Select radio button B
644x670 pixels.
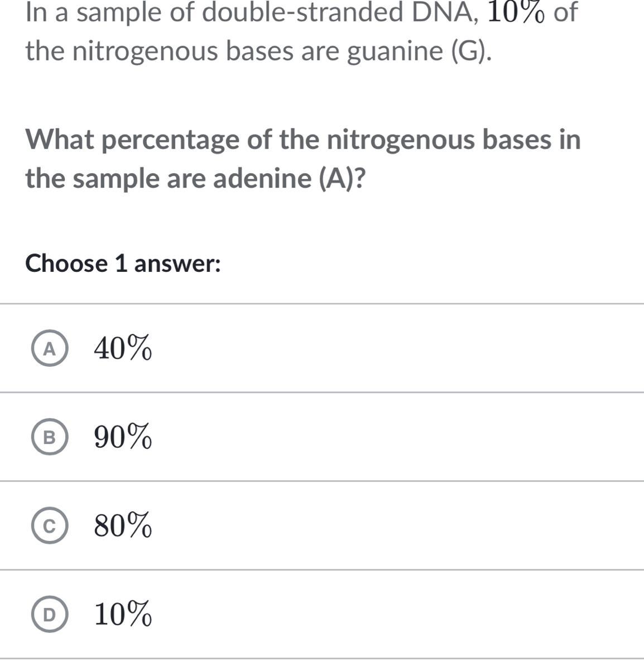pos(50,438)
